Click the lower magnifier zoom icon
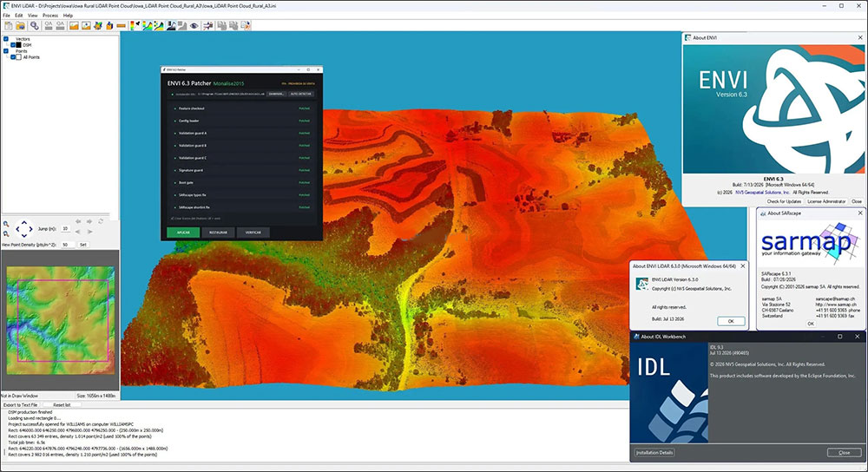The height and width of the screenshot is (472, 868). coord(6,234)
